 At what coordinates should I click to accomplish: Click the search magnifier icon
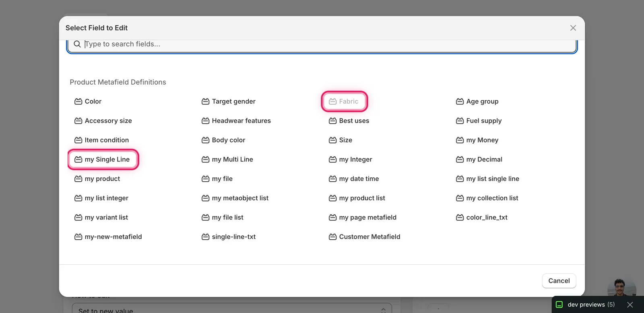[x=77, y=44]
